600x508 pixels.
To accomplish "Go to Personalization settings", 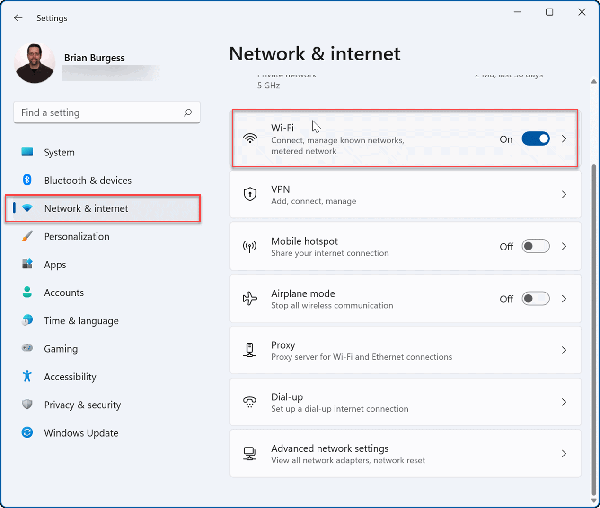I will [106, 236].
